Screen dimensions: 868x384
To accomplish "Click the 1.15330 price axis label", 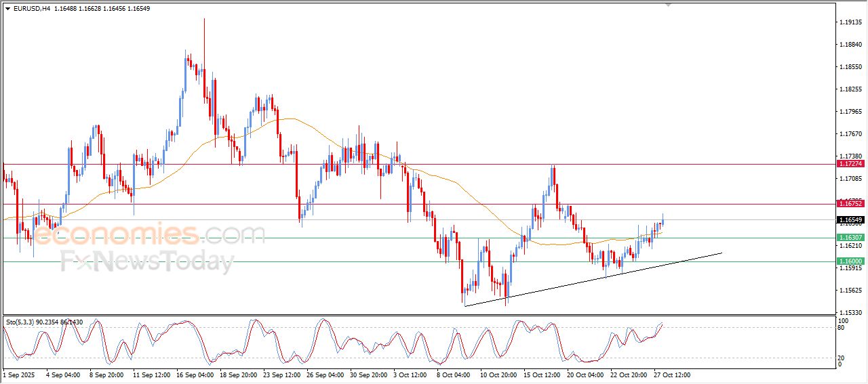I will 850,313.
